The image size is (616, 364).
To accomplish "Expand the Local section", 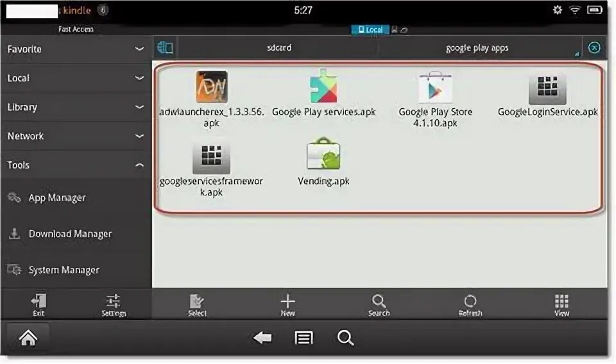I will click(x=76, y=78).
